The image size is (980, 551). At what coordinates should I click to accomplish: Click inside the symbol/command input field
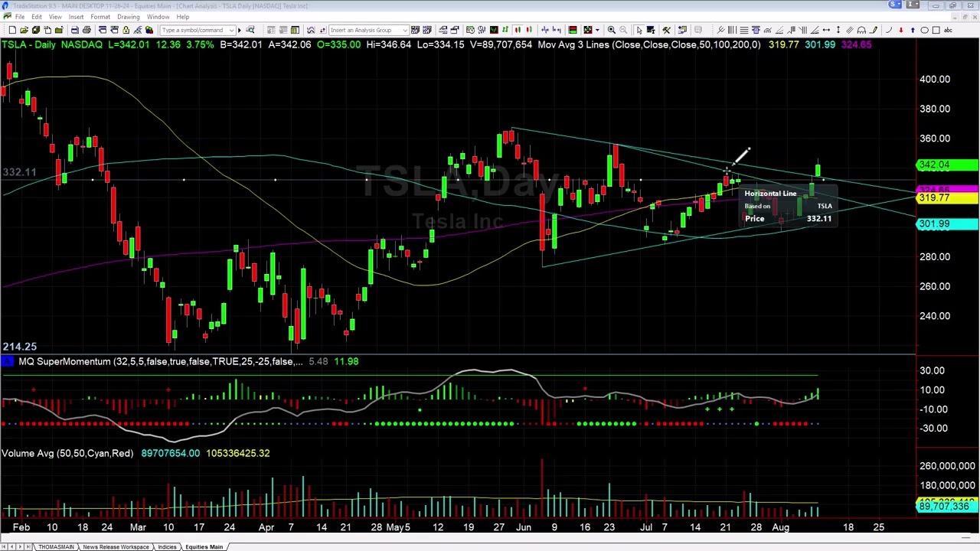coord(195,30)
